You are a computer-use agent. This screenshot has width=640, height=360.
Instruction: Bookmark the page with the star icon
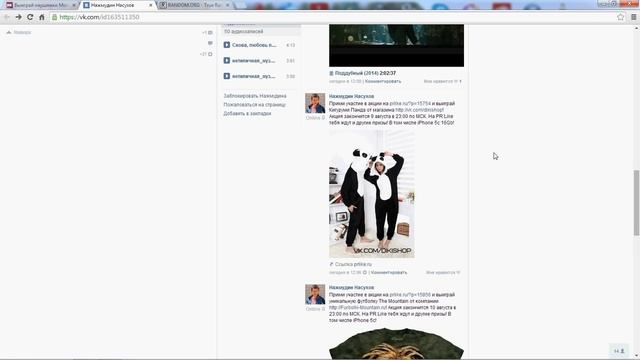pyautogui.click(x=620, y=17)
